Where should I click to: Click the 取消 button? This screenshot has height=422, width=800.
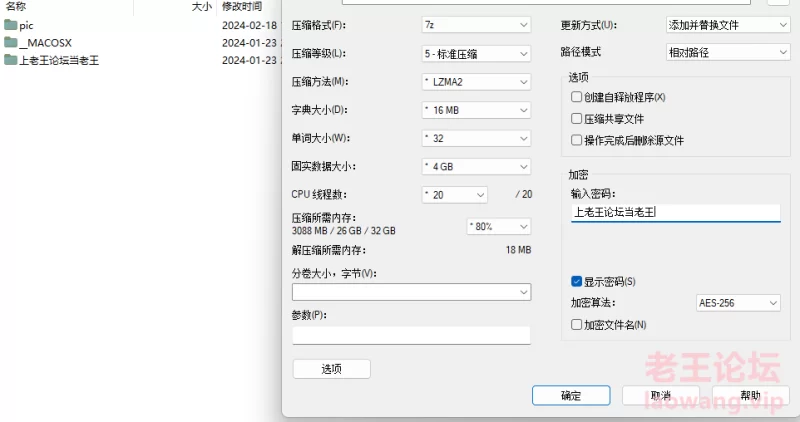tap(661, 395)
